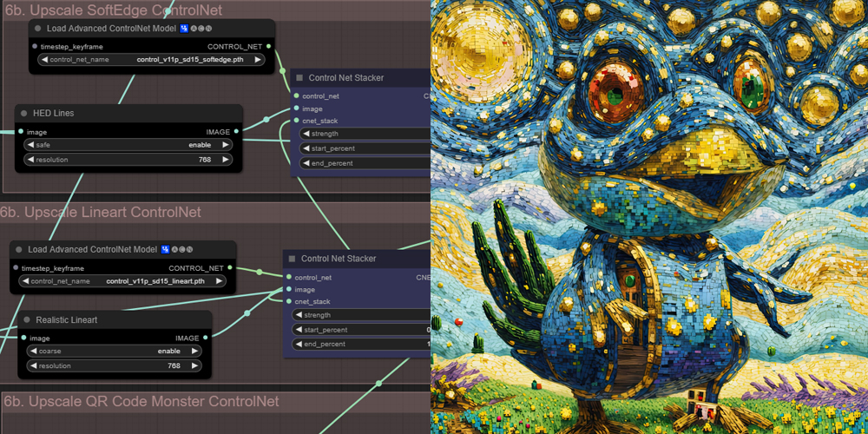Click IMAGE output port on HED Lines node
This screenshot has height=434, width=868.
pos(236,132)
